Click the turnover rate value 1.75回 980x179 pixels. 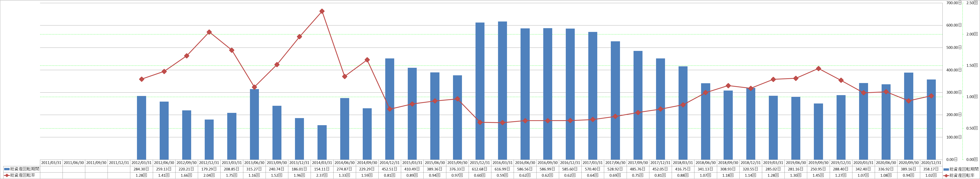[x=232, y=176]
